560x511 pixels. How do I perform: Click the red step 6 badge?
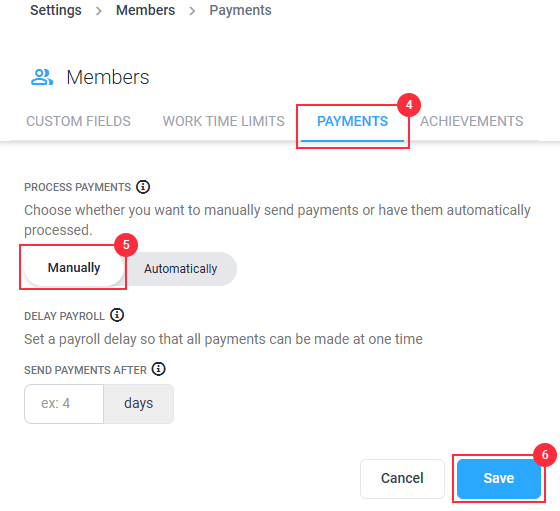545,455
